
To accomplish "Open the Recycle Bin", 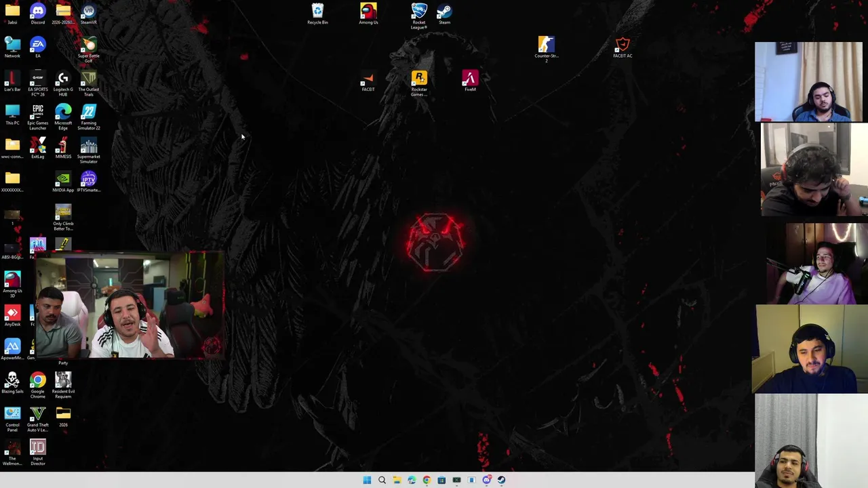I will (317, 14).
